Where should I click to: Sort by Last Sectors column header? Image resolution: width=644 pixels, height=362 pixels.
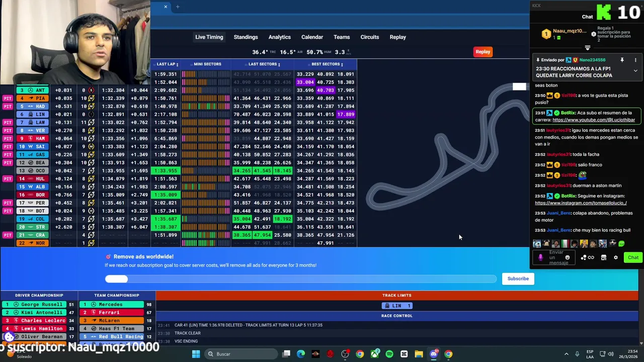262,64
